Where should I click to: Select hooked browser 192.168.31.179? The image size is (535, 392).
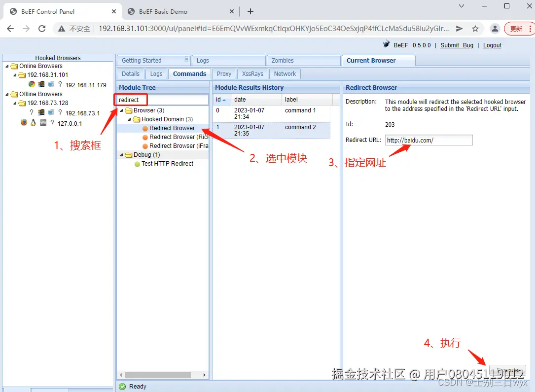tap(86, 85)
